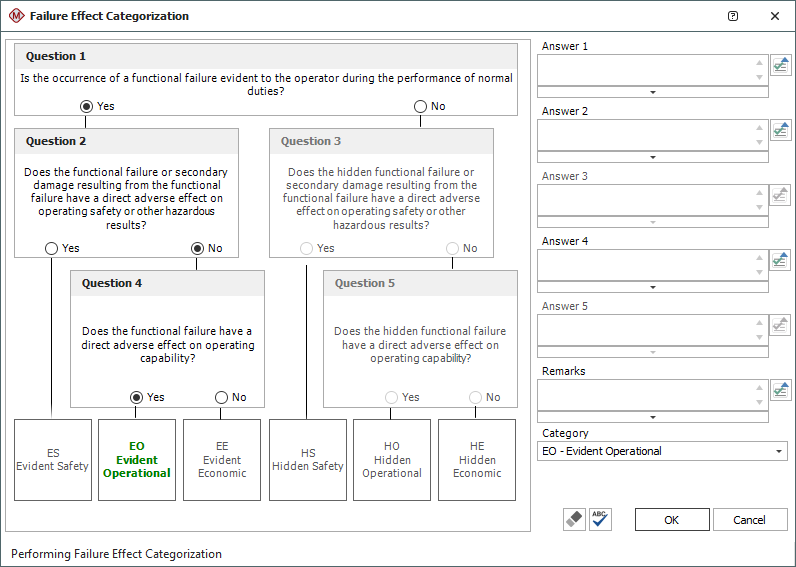Screen dimensions: 796x567
Task: Expand the Answer 4 text box arrow
Action: coord(652,287)
